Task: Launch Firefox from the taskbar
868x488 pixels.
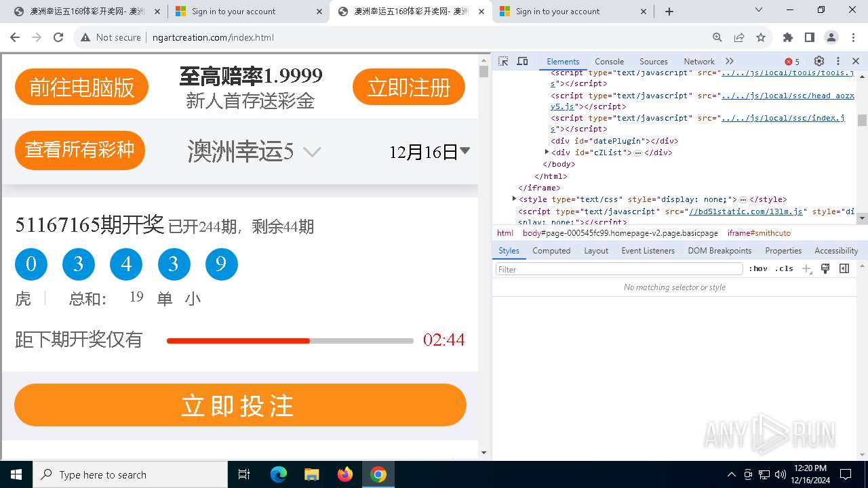Action: coord(345,474)
